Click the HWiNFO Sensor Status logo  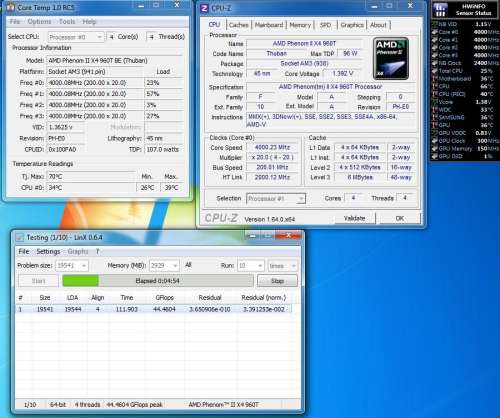point(440,9)
